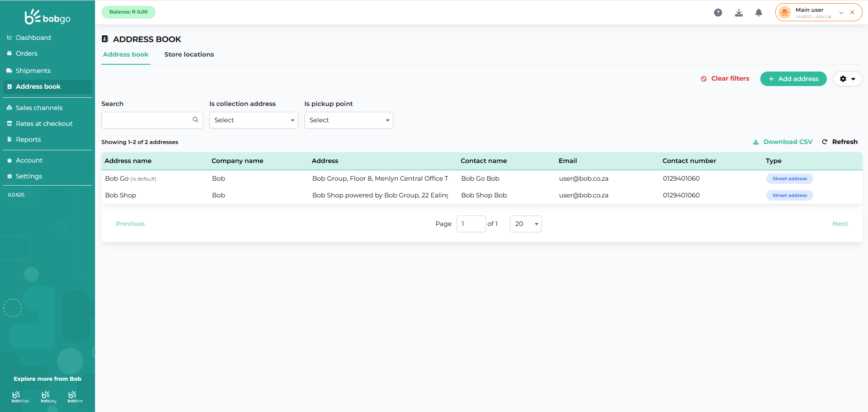Open the page size dropdown showing 20

coord(525,224)
